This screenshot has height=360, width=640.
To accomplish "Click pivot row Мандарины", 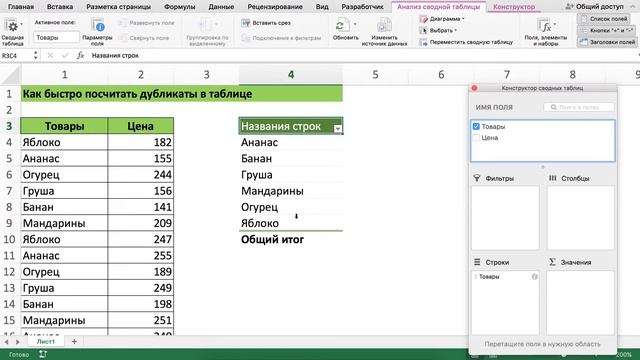I will tap(291, 191).
